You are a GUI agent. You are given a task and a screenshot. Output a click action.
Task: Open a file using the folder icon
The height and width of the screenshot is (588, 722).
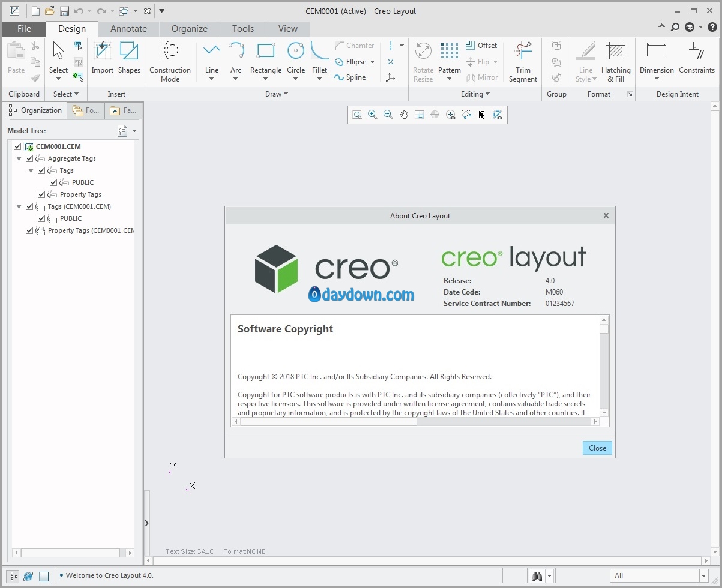coord(50,11)
